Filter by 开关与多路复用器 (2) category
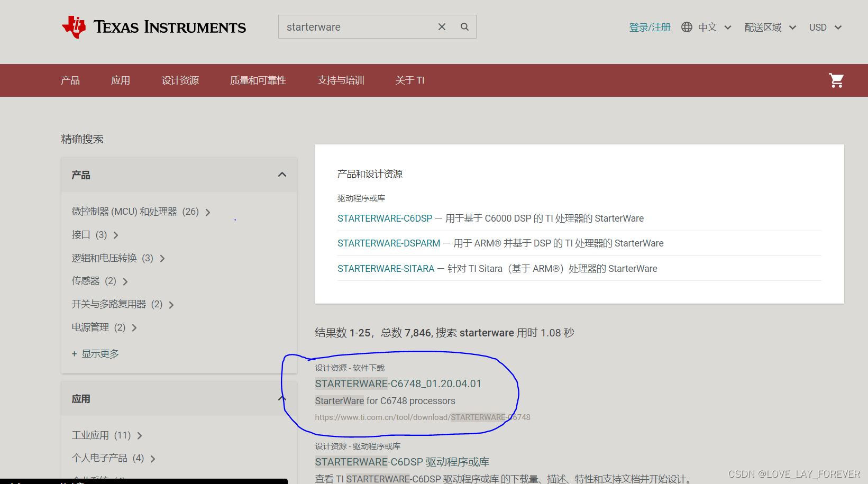Screen dimensions: 868x484 117,304
